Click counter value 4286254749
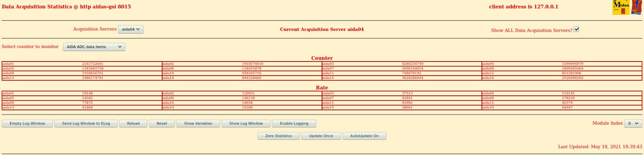644x155 pixels. [412, 64]
